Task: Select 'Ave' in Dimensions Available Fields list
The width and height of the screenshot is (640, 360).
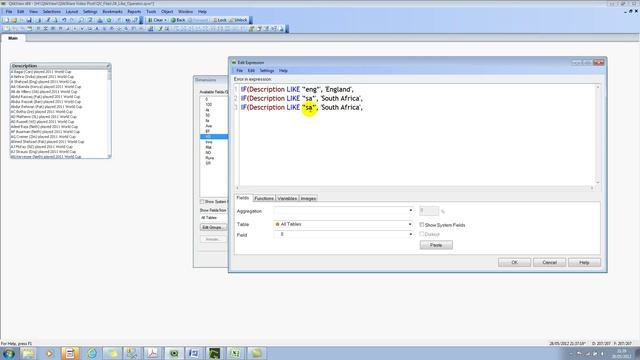Action: click(x=209, y=126)
